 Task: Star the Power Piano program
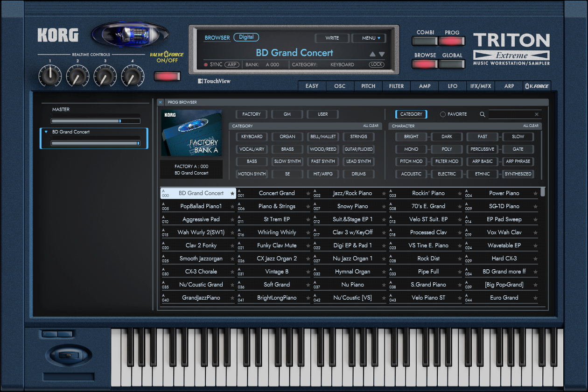[x=536, y=193]
